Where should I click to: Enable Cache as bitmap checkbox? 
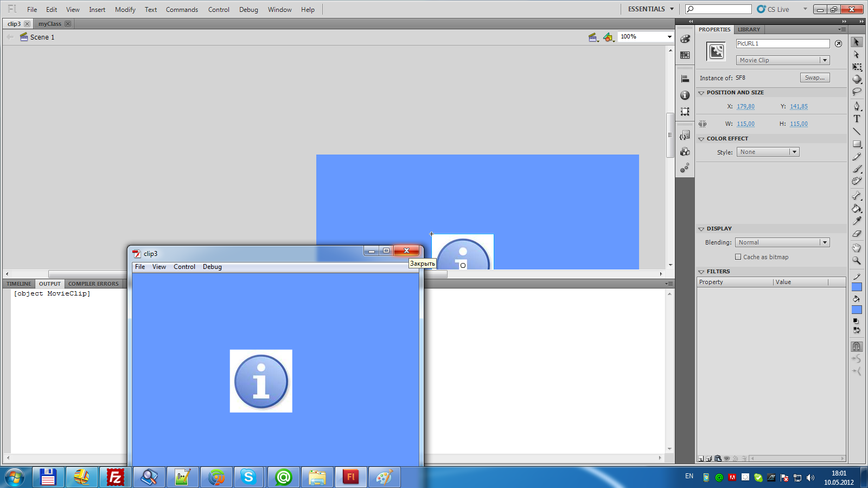pyautogui.click(x=738, y=257)
